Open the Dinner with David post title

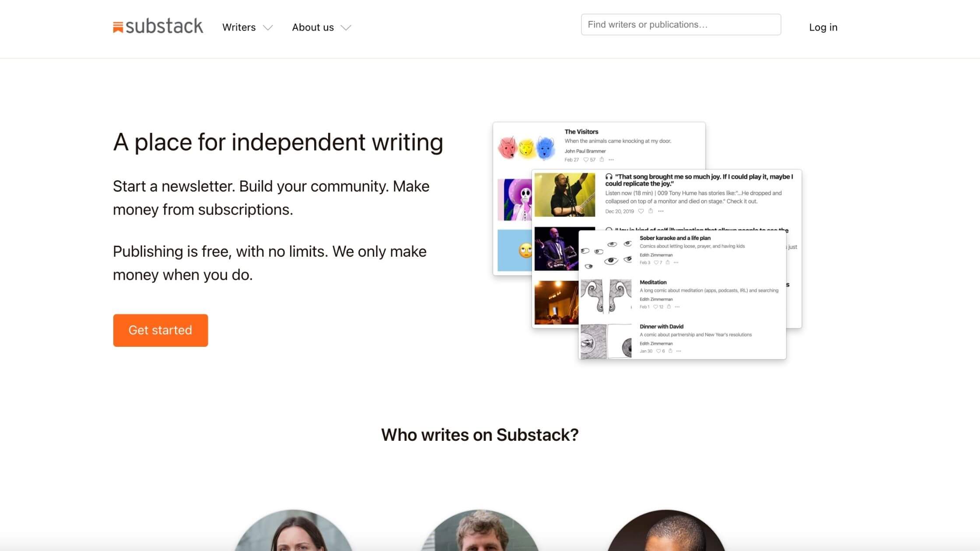[661, 326]
